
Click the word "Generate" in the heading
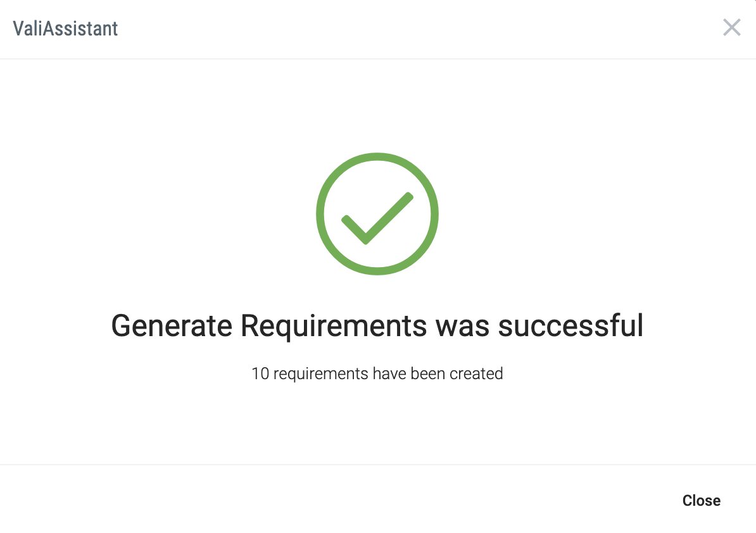(172, 326)
